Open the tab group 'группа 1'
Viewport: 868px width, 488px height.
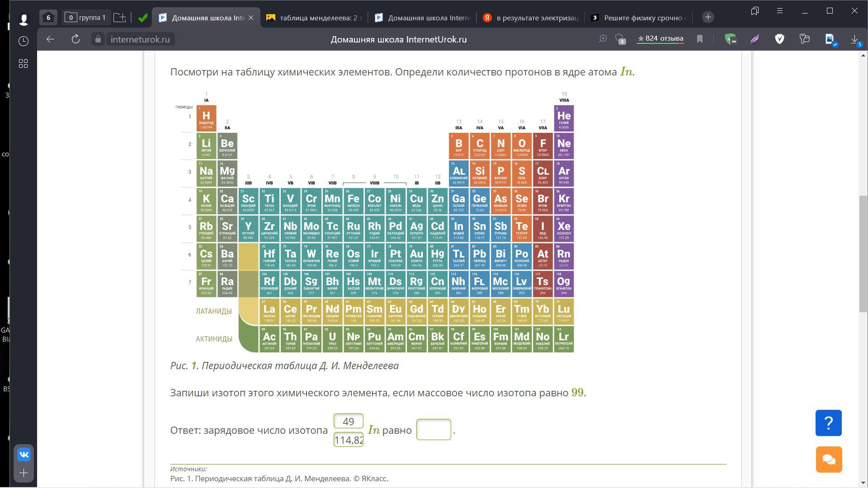coord(86,18)
